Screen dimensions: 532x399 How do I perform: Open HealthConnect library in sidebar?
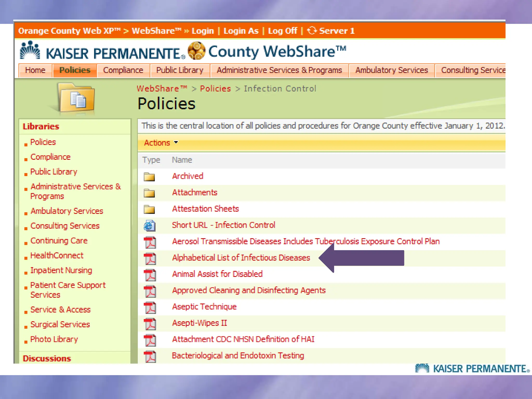(57, 256)
